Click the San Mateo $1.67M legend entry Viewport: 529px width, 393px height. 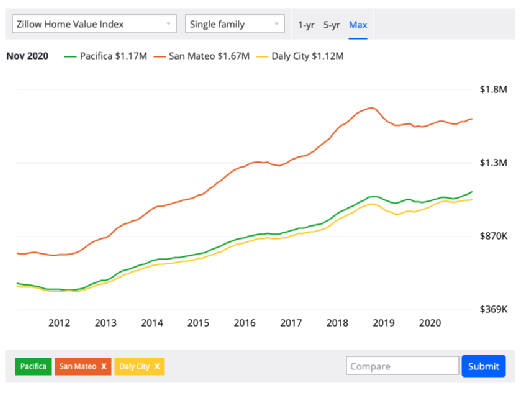click(202, 56)
